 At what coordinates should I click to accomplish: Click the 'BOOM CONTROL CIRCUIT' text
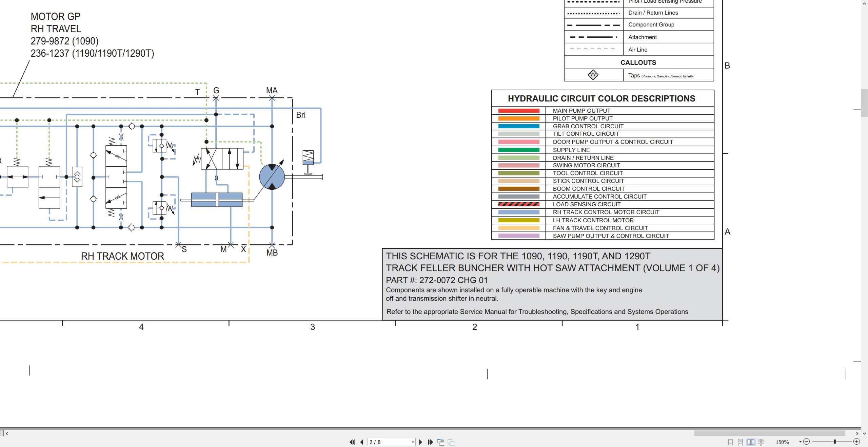589,189
